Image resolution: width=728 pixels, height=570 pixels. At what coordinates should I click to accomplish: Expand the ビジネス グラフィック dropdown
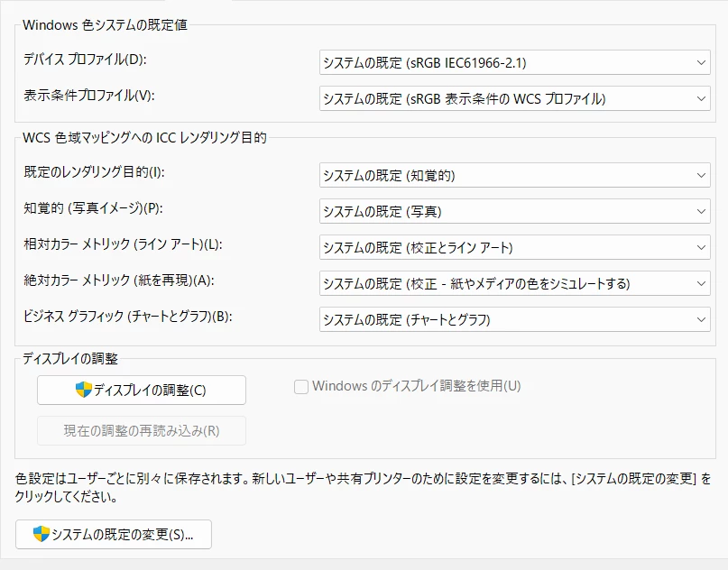click(x=515, y=319)
